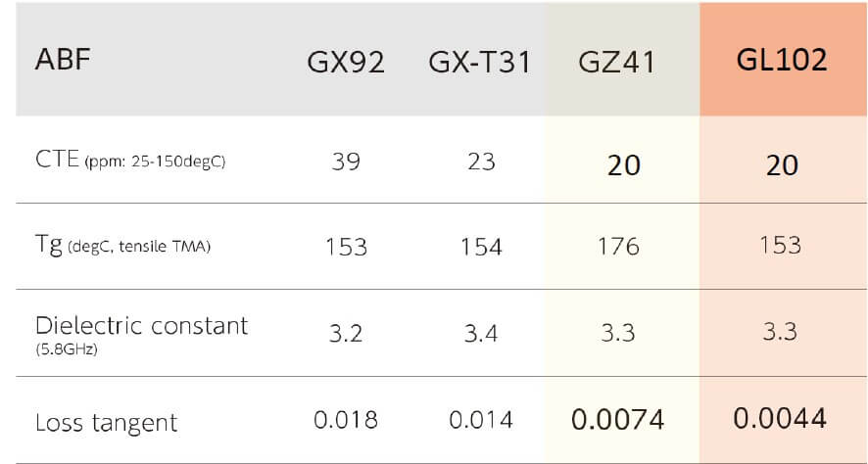Select the Dielectric constant row label
Screen dimensions: 868x464
(141, 331)
